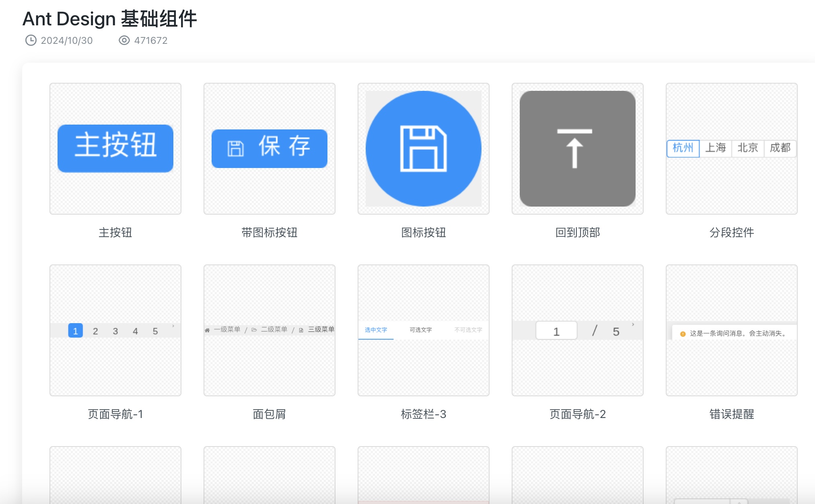
Task: Click the 回到顶部 label
Action: tap(578, 232)
